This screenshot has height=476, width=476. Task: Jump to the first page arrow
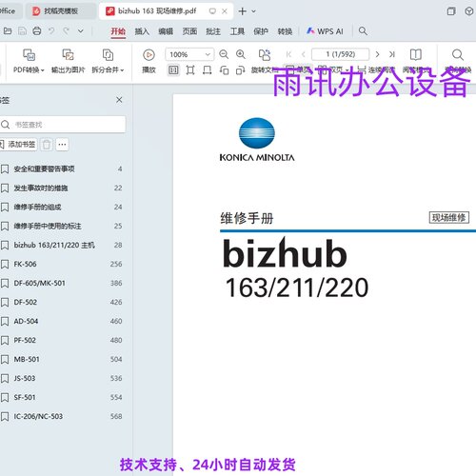288,54
